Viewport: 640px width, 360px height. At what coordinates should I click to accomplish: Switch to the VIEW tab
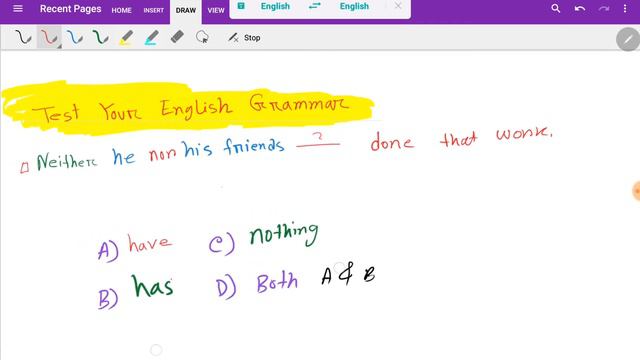216,11
